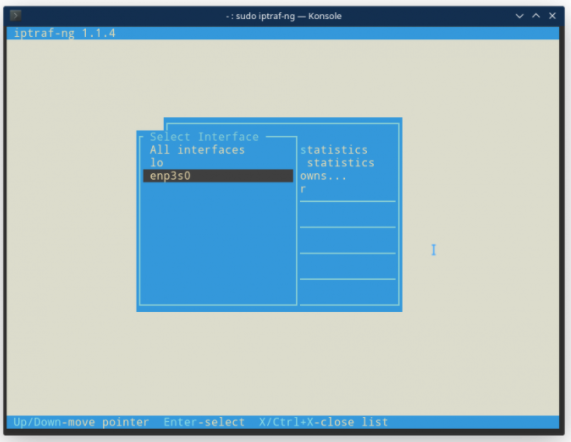Click the truncated 'r' menu entry

coord(303,189)
